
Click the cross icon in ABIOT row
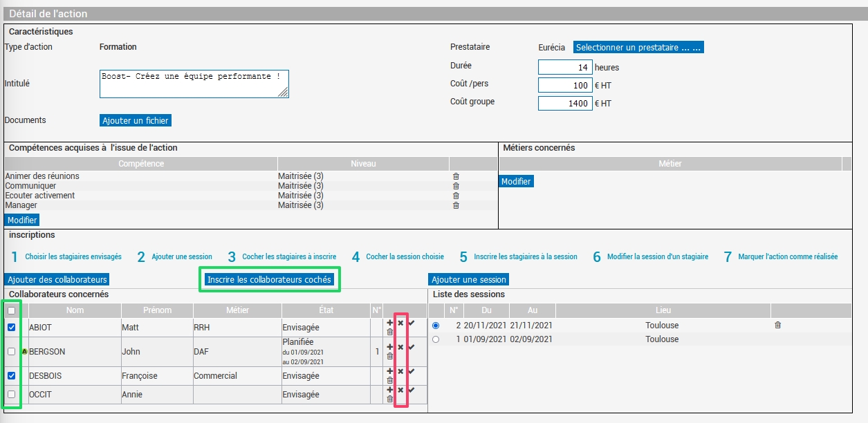click(400, 323)
